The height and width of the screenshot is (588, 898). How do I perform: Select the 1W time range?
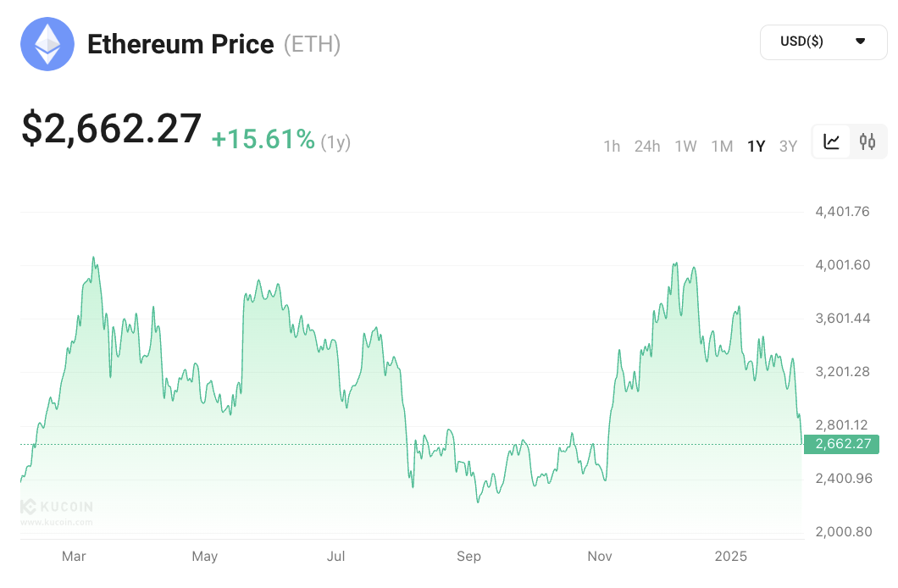coord(685,146)
